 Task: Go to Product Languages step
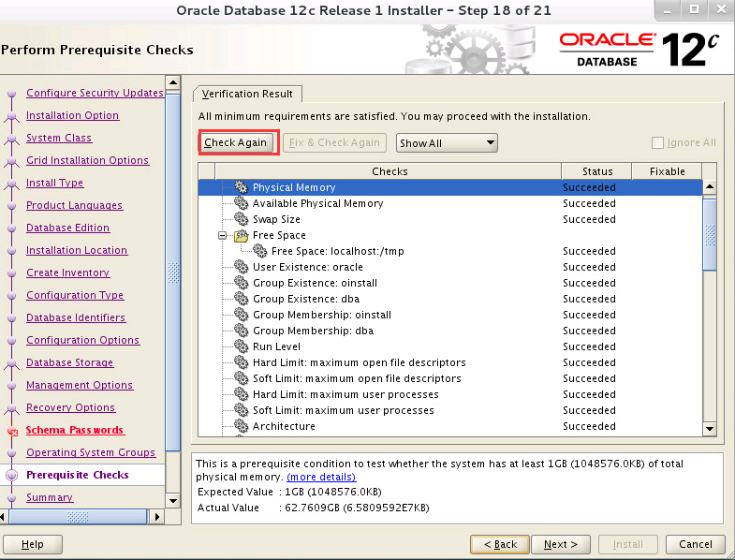[x=75, y=205]
